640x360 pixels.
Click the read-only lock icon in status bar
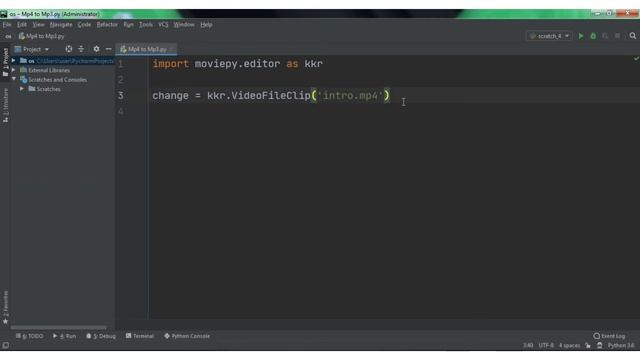588,345
